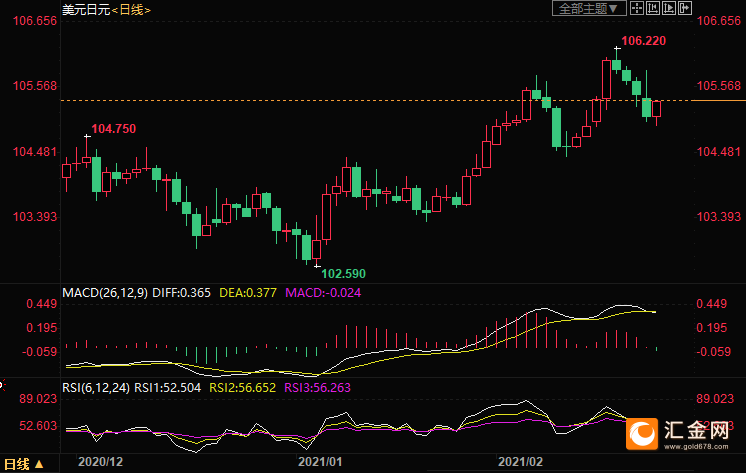The width and height of the screenshot is (746, 473).
Task: Click the right axis 105.568 price label
Action: click(x=719, y=86)
